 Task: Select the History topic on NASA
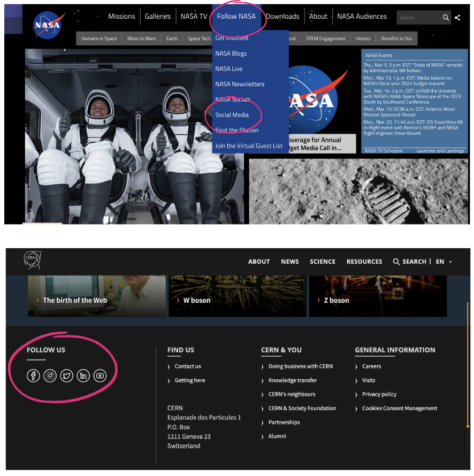coord(363,39)
